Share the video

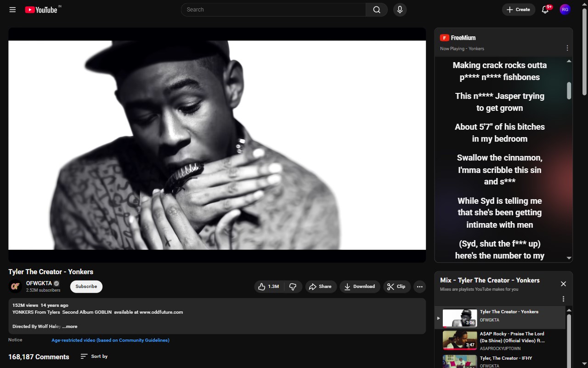click(x=321, y=287)
